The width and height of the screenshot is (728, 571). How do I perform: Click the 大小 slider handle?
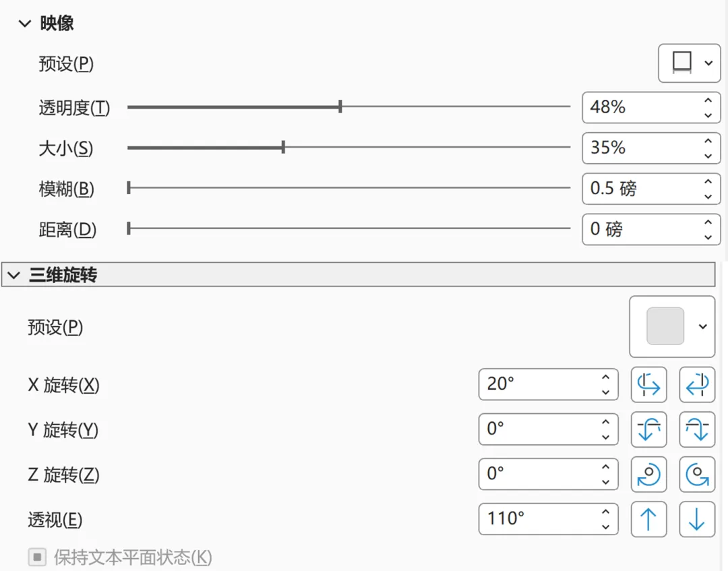tap(283, 148)
